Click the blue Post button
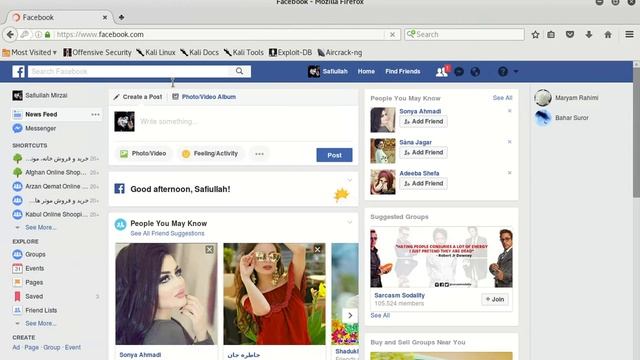 pos(334,155)
